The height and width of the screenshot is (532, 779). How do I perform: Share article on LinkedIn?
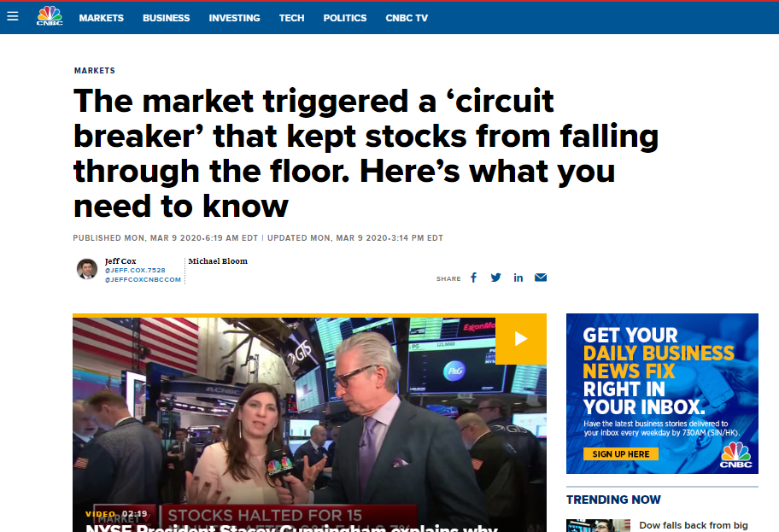tap(518, 278)
